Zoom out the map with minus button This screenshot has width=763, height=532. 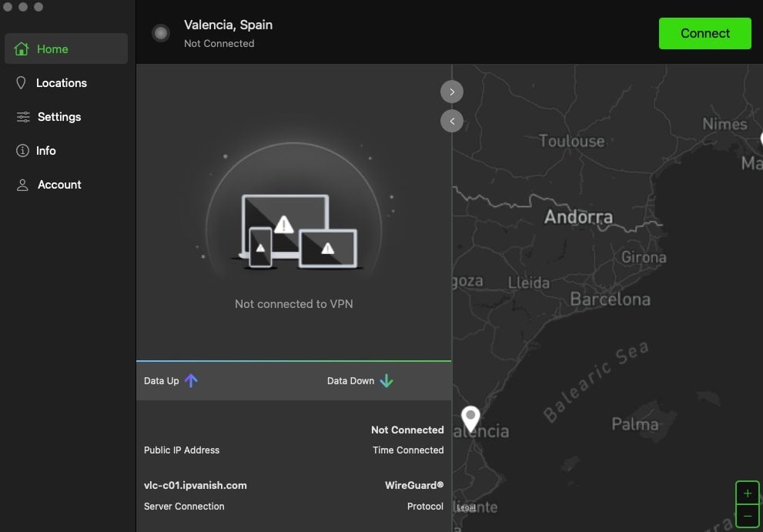pyautogui.click(x=747, y=515)
